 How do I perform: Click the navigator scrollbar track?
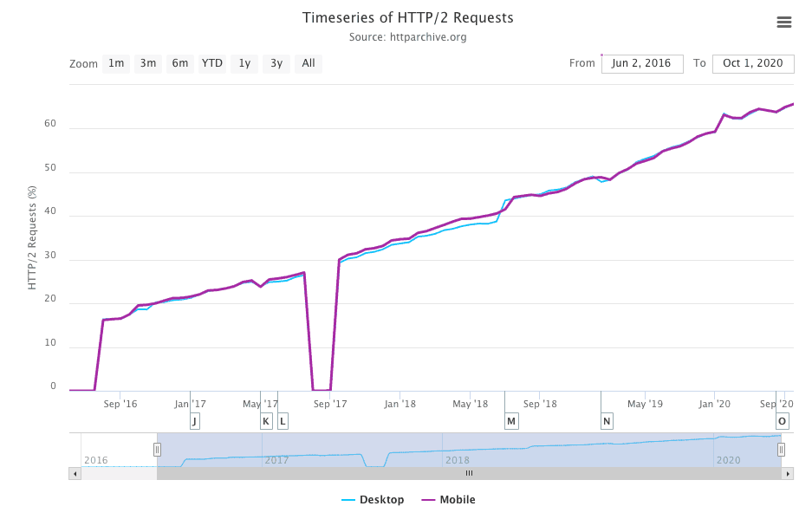[x=468, y=473]
